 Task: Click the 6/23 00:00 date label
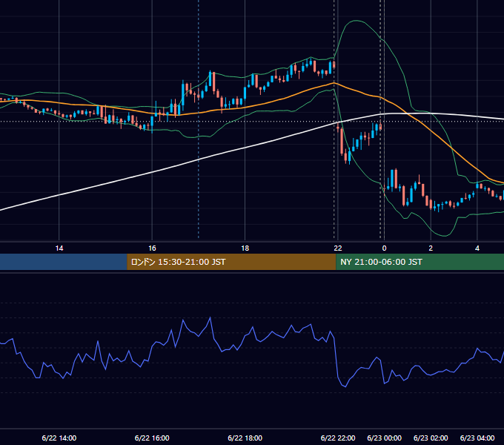tap(384, 438)
